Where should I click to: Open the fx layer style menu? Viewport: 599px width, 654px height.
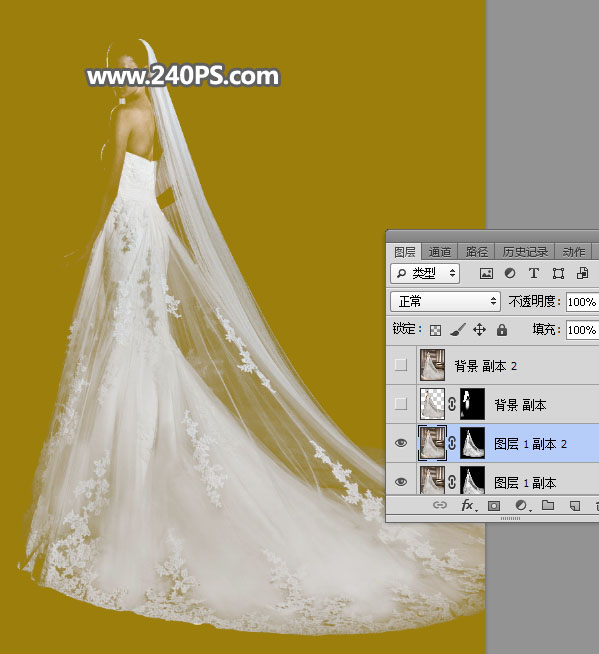pyautogui.click(x=469, y=506)
